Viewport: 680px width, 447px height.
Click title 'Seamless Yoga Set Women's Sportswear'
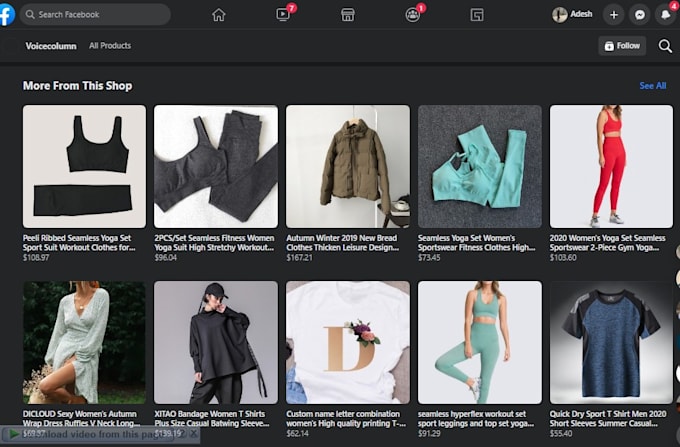(476, 243)
